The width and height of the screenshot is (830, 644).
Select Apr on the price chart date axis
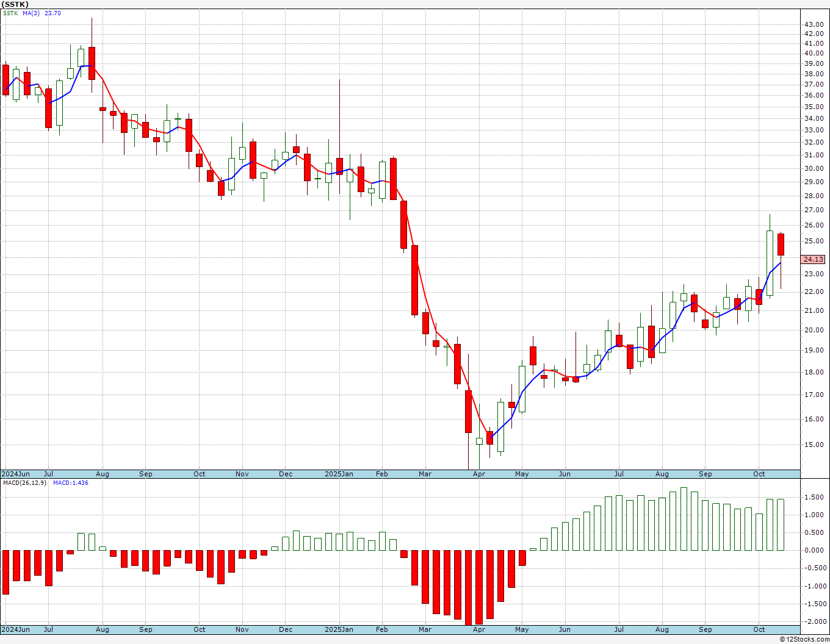pyautogui.click(x=479, y=474)
